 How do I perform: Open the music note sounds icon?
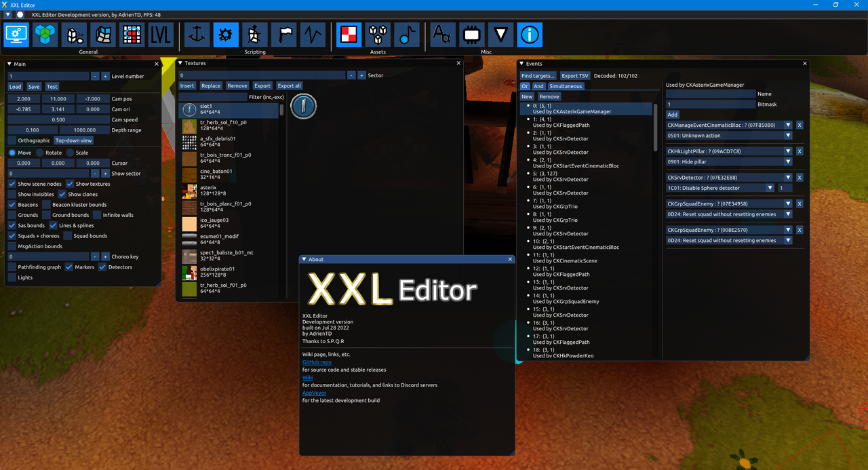click(x=407, y=35)
